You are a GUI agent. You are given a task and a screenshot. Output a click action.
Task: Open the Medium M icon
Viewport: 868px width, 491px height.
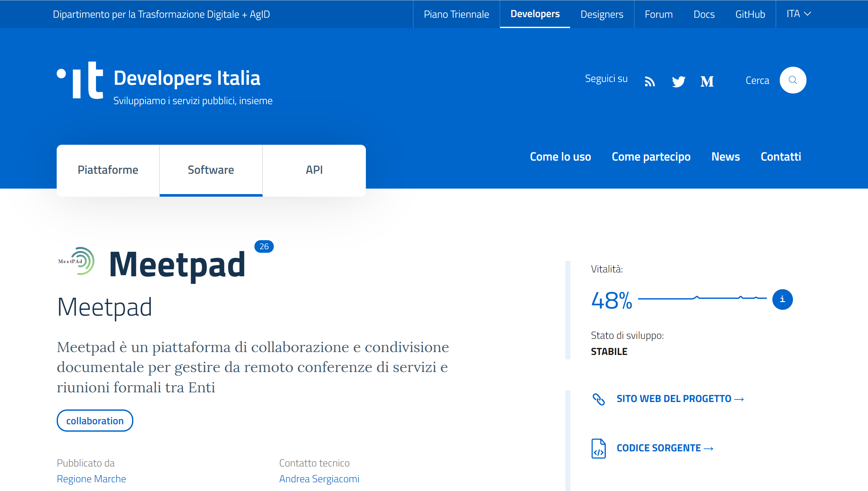[x=707, y=81]
